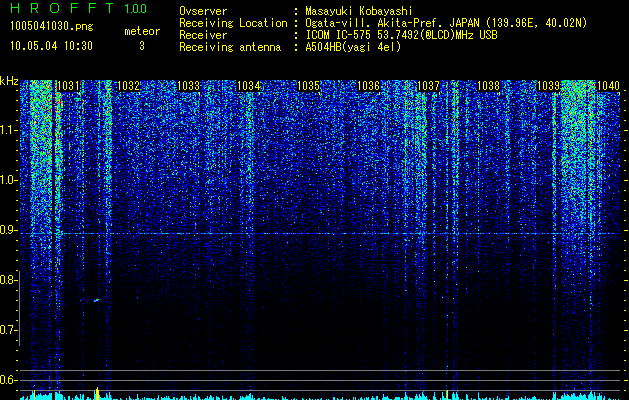629x400 pixels.
Task: Click the 1.1 frequency axis label
Action: pyautogui.click(x=8, y=130)
